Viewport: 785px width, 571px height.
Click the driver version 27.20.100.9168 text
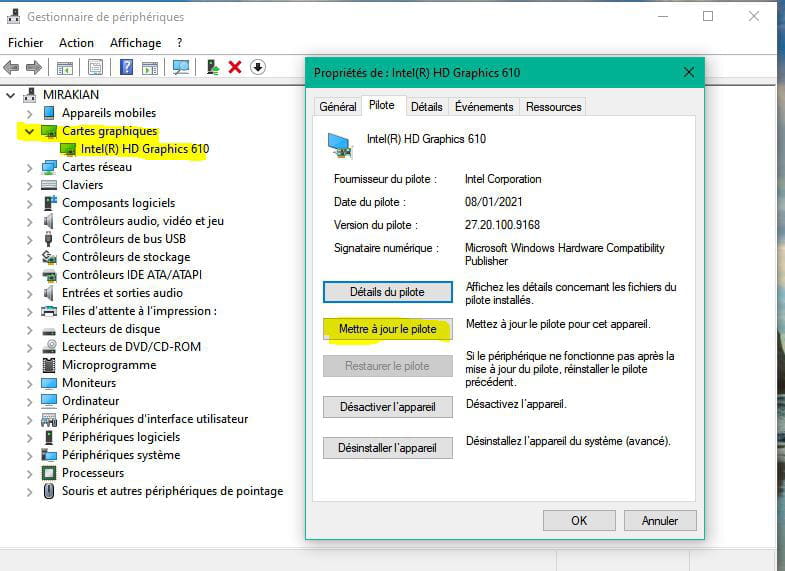coord(502,225)
